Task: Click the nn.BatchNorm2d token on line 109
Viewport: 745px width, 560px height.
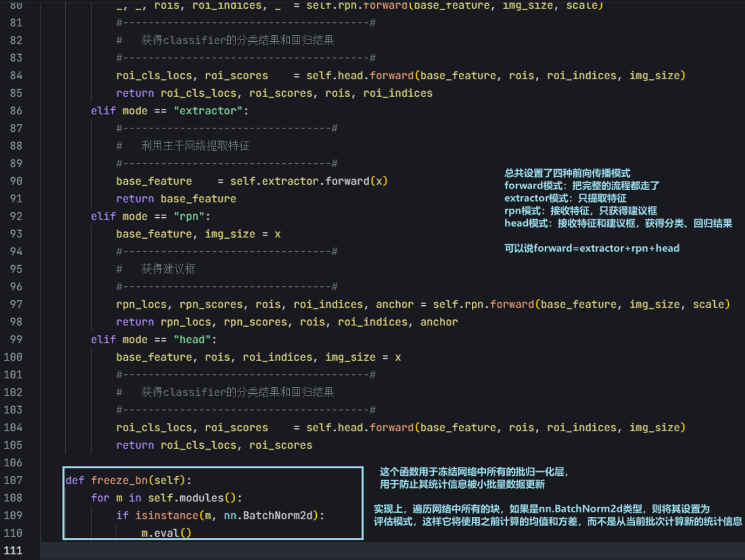Action: pyautogui.click(x=267, y=515)
